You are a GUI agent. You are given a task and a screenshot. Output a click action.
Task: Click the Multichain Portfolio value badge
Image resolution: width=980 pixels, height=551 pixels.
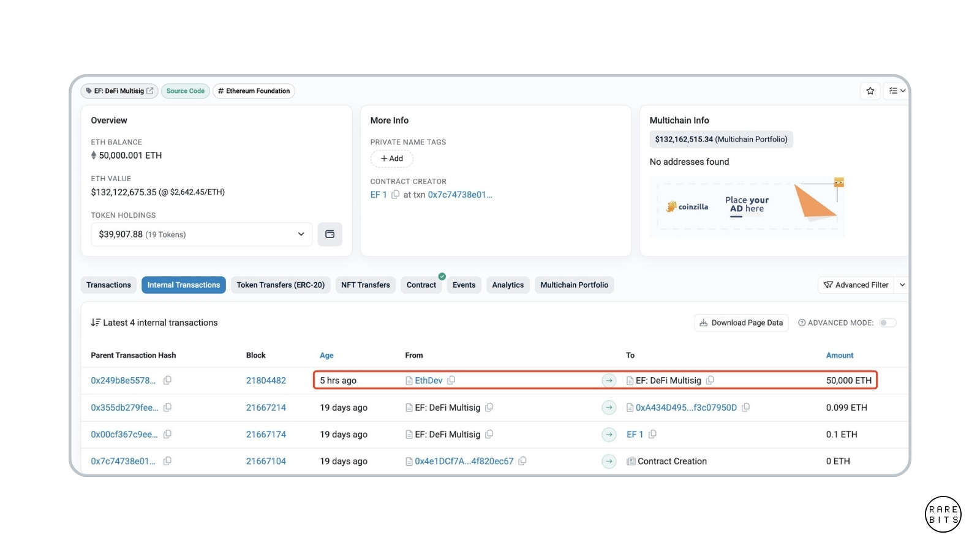pos(721,140)
